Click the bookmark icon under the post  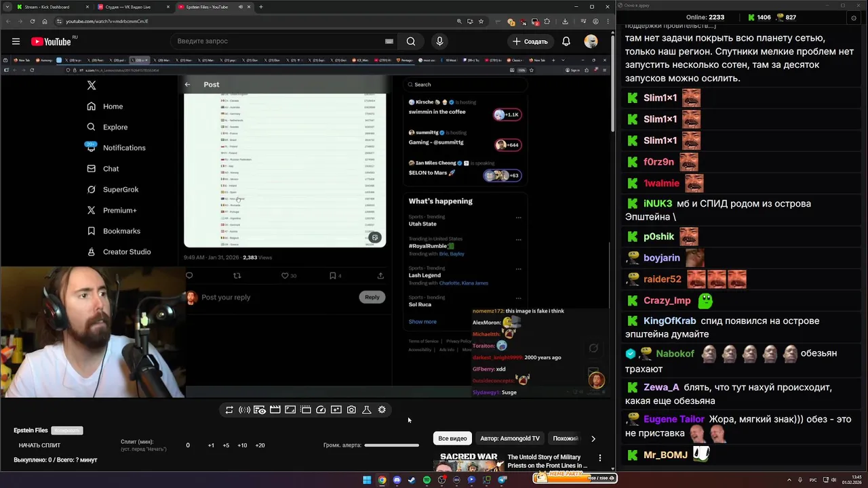click(x=332, y=275)
